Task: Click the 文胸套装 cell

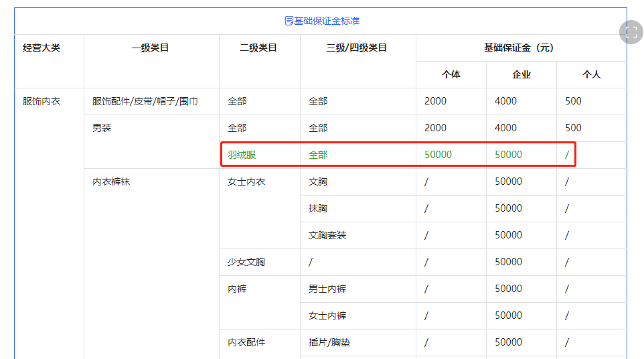Action: [x=327, y=235]
